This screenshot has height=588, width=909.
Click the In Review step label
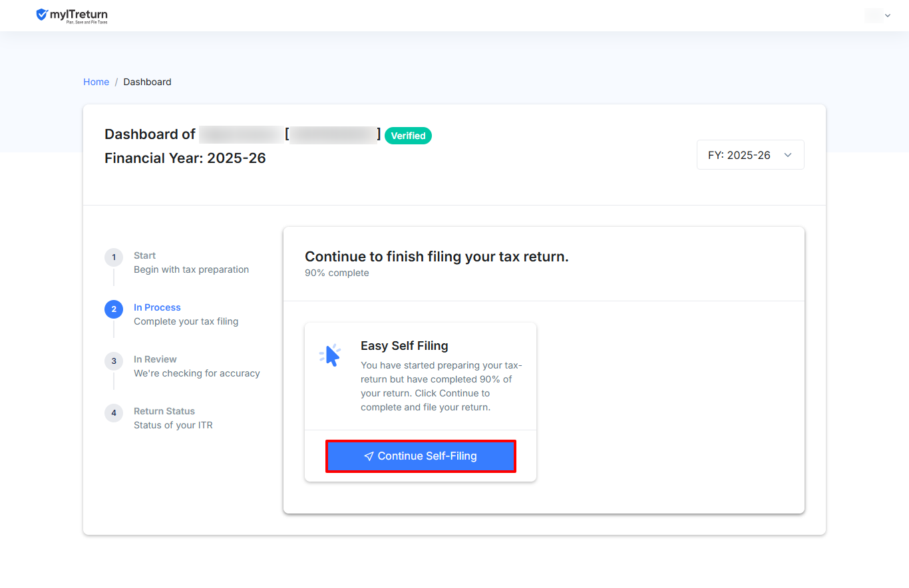pyautogui.click(x=155, y=359)
